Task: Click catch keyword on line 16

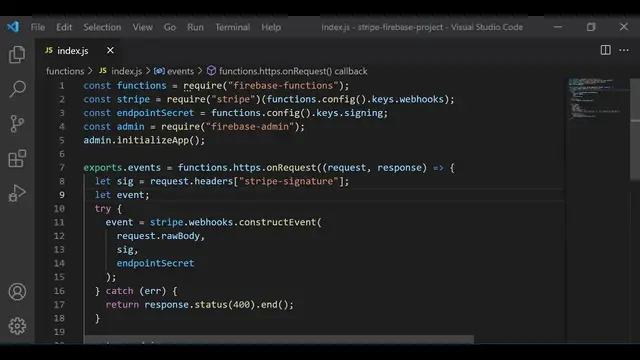Action: pyautogui.click(x=119, y=291)
